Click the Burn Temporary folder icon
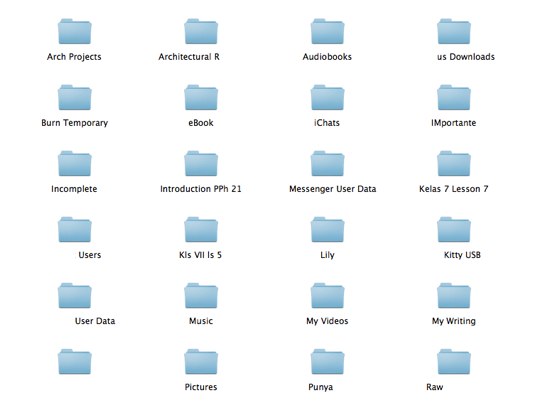The image size is (550, 413). pos(75,98)
